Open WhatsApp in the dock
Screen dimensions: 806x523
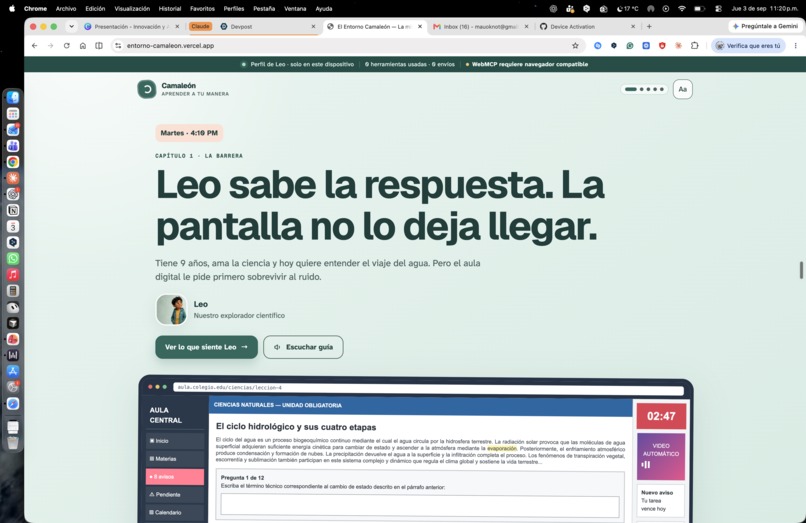(x=13, y=259)
